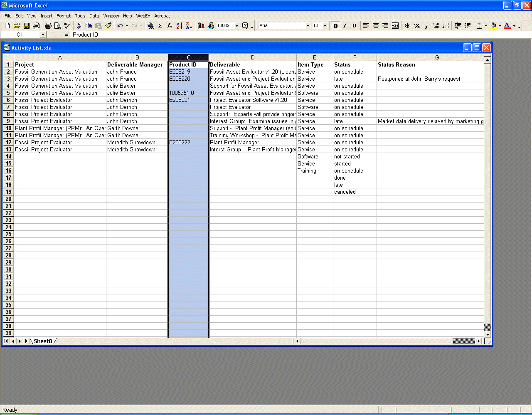Increase decimal places
The height and width of the screenshot is (415, 532).
coord(436,26)
